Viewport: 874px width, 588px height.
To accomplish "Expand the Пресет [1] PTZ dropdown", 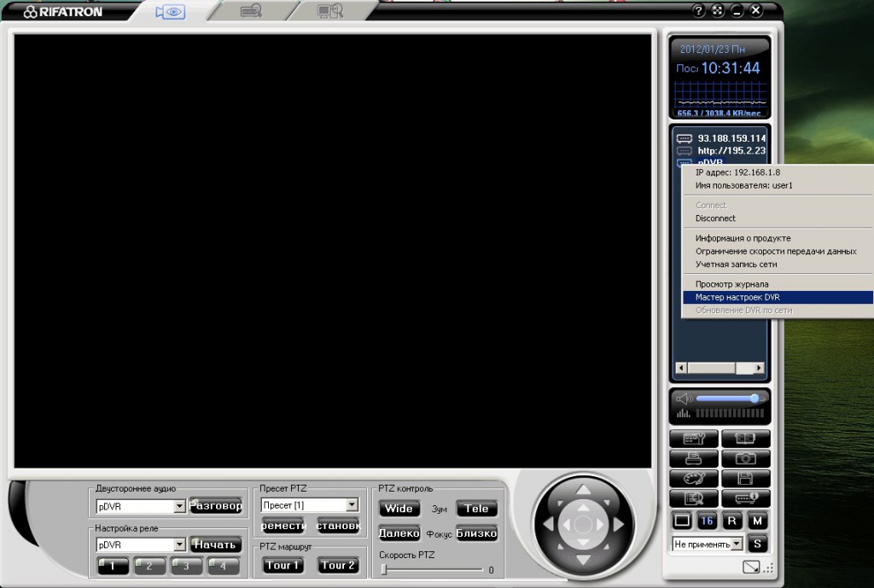I will (x=352, y=505).
